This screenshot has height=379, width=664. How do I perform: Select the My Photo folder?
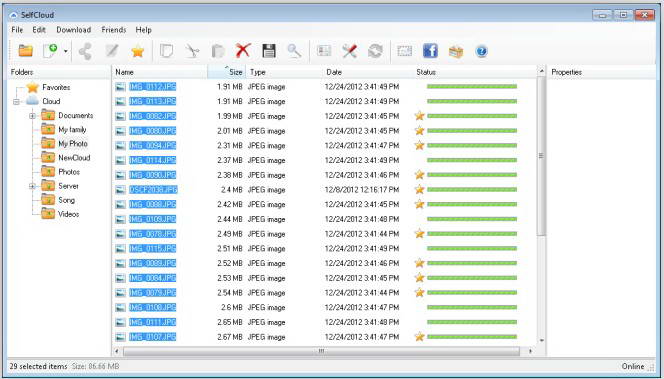73,144
